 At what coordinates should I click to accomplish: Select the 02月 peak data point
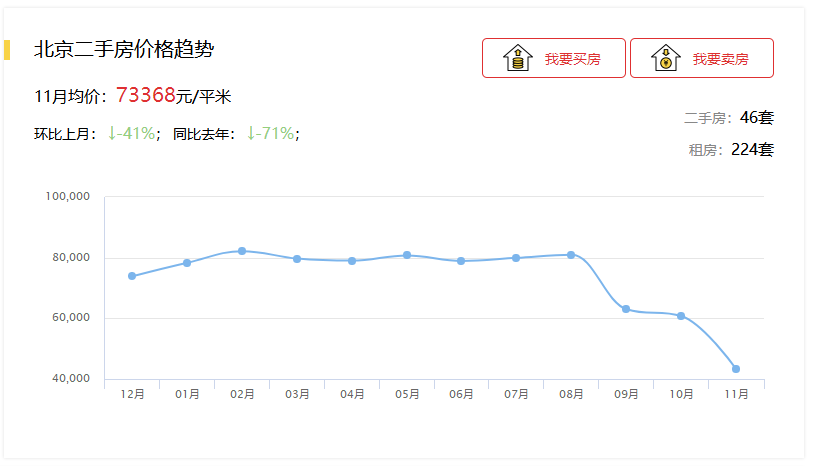click(242, 251)
